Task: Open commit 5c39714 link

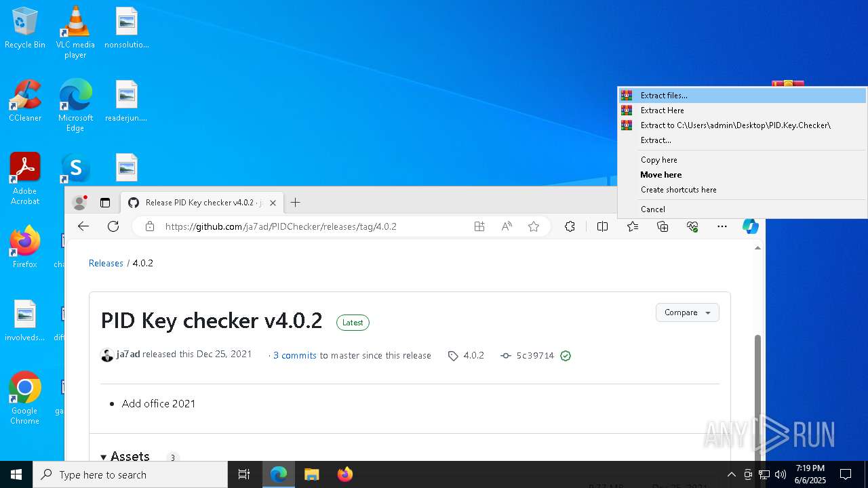Action: 535,355
